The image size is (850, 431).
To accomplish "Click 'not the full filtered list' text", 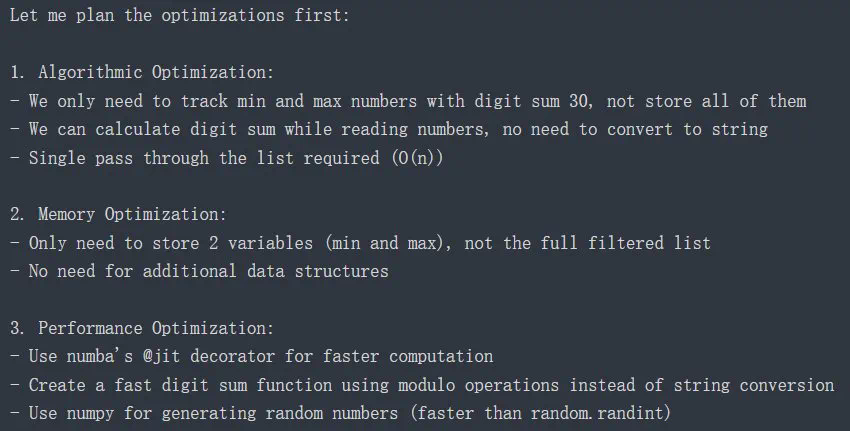I will (588, 243).
